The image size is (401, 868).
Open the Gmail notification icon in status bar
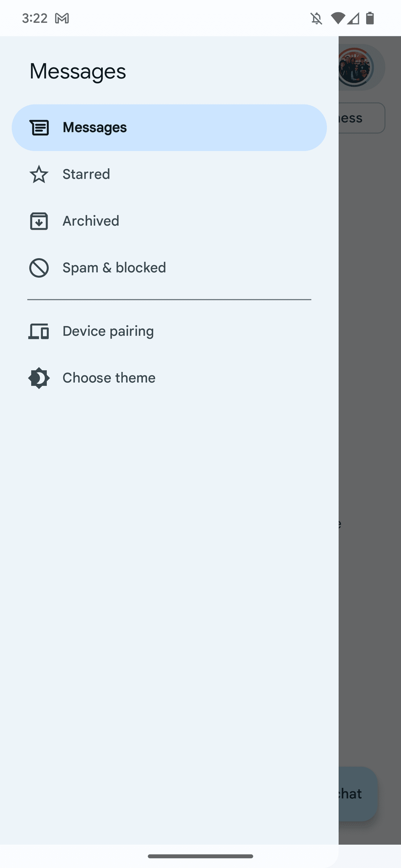[62, 18]
